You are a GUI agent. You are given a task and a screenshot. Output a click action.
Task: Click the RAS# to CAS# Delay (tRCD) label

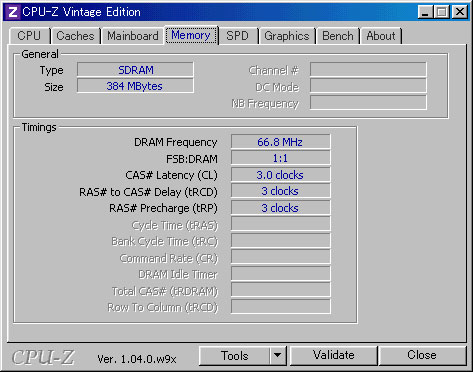pyautogui.click(x=148, y=192)
